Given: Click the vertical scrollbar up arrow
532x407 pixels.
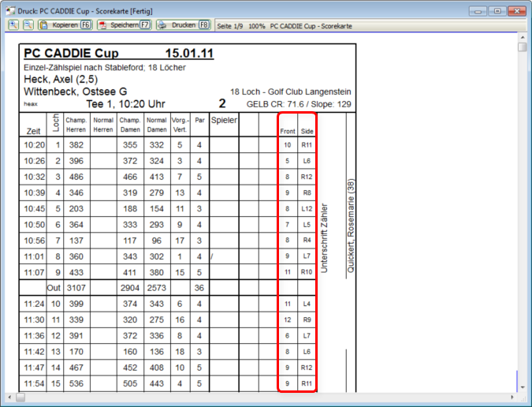Looking at the screenshot, I should 523,36.
